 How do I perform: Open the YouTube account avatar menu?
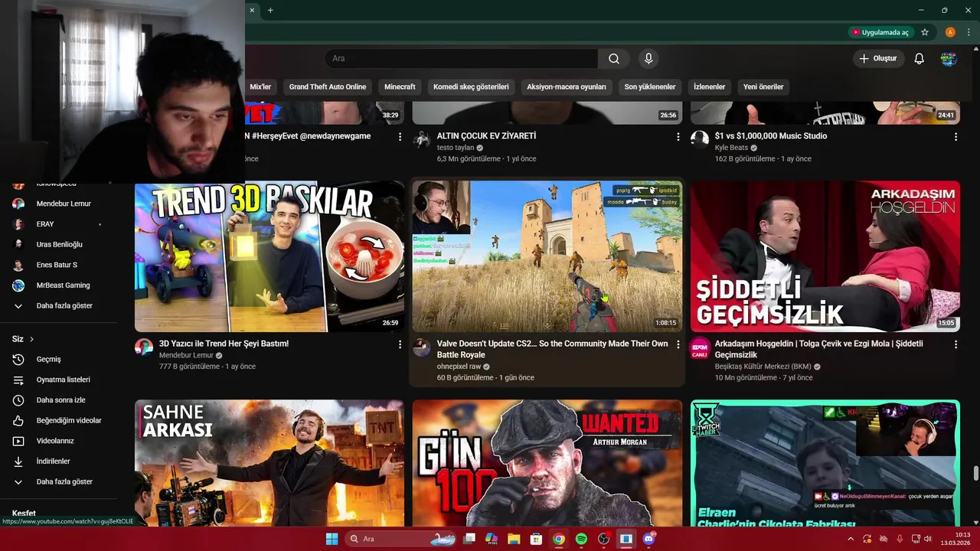click(949, 59)
